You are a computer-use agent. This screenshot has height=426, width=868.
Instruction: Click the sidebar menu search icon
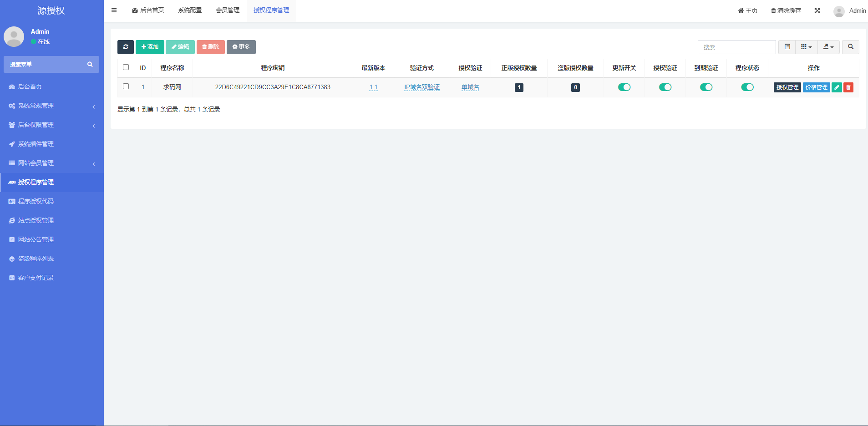[90, 65]
